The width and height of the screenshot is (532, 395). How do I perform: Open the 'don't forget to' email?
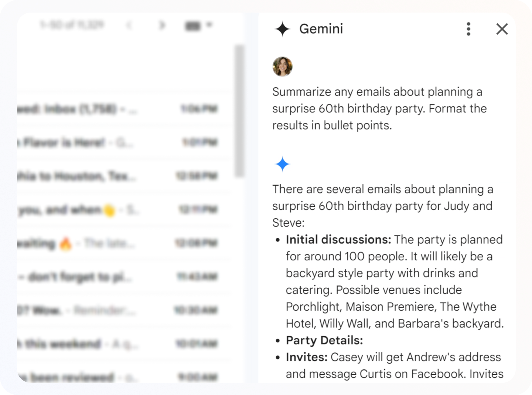pyautogui.click(x=124, y=277)
